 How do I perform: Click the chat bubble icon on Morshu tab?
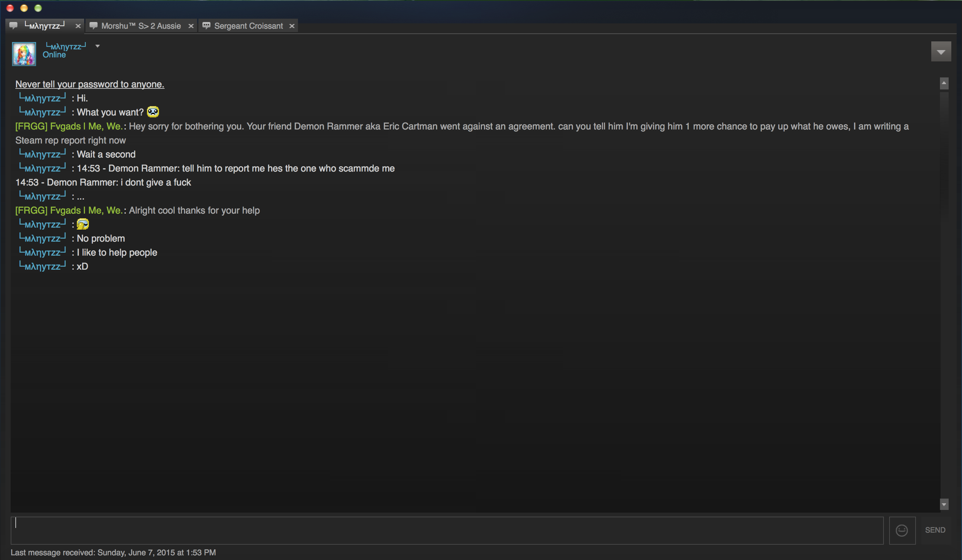pos(93,26)
